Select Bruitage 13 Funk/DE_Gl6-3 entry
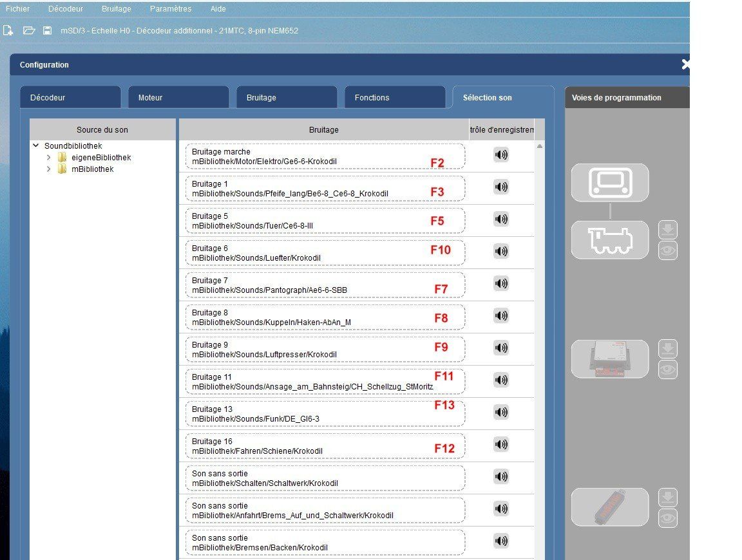The image size is (742, 560). click(325, 414)
